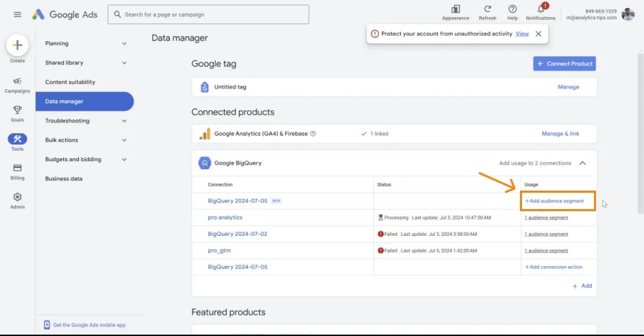Expand the Shared library menu
Screen dimensions: 644x336
(124, 63)
